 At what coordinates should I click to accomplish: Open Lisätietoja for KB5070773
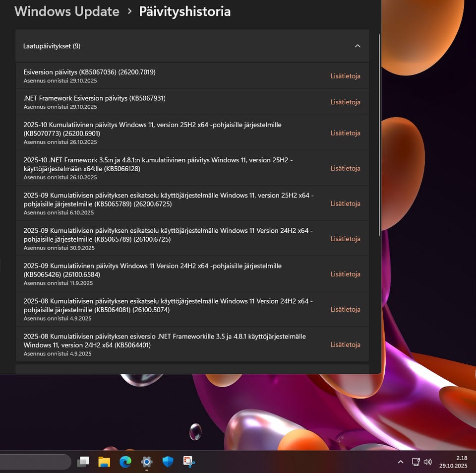coord(346,133)
